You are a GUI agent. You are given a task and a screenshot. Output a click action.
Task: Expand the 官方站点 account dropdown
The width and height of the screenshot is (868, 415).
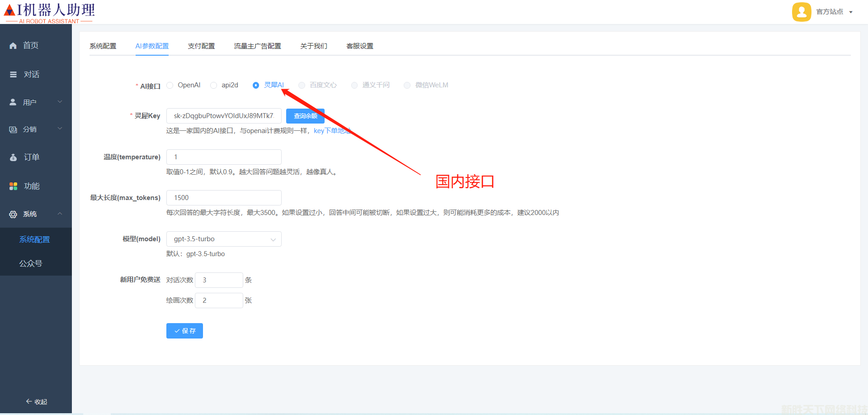[x=850, y=12]
